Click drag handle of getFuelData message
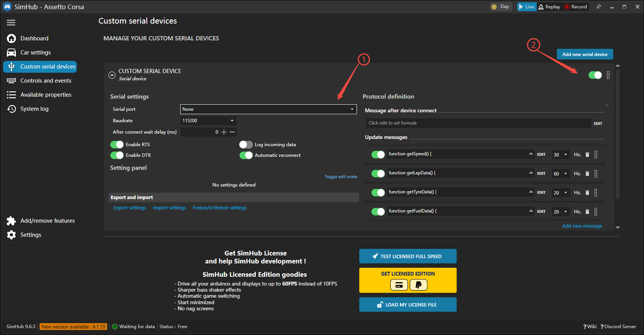 click(596, 212)
